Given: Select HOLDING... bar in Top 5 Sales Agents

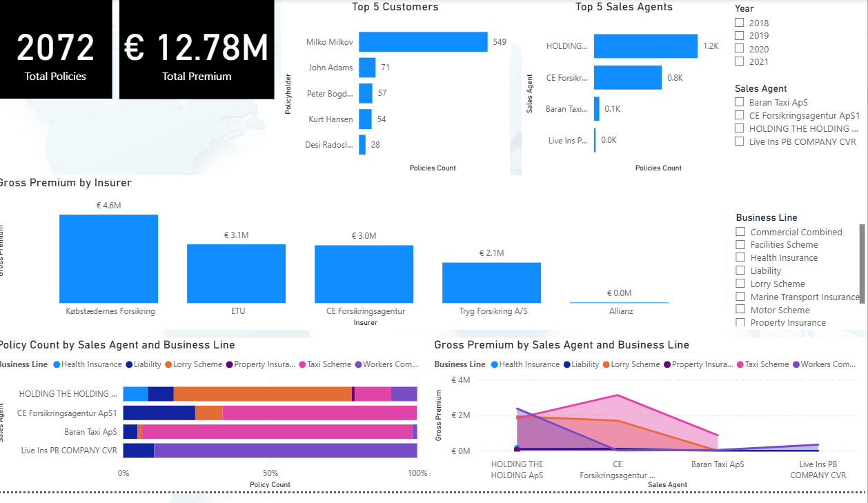Looking at the screenshot, I should point(646,46).
